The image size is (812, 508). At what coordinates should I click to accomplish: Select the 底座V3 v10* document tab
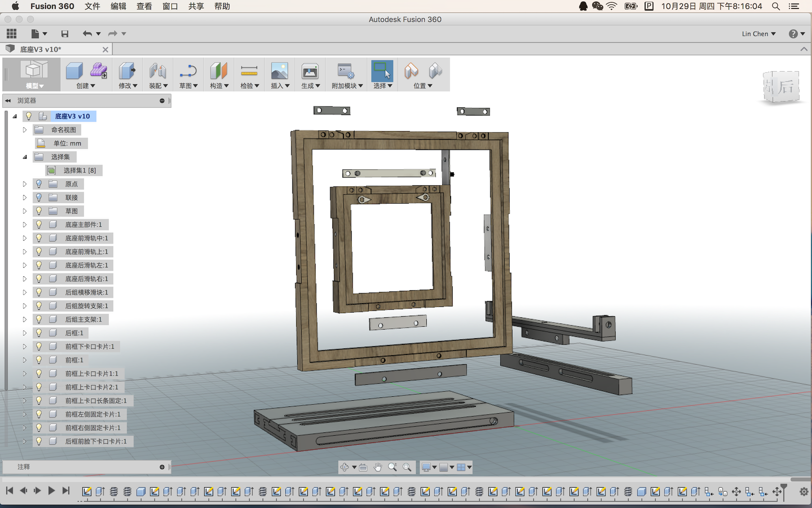click(x=57, y=49)
